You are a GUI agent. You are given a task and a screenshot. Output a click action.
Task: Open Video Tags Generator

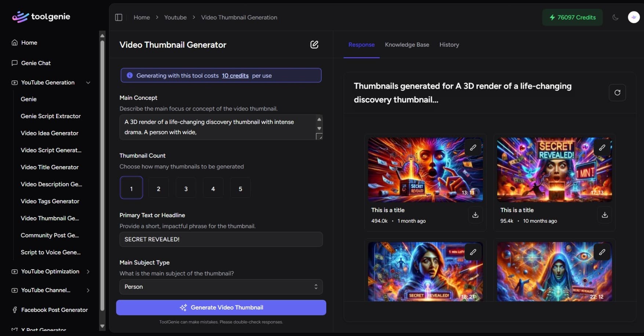pos(50,201)
